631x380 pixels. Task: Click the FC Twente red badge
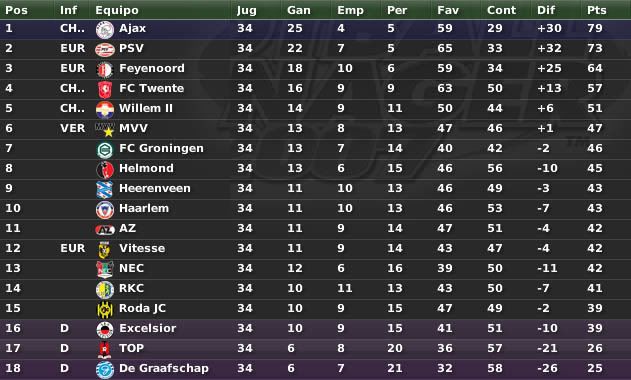105,89
